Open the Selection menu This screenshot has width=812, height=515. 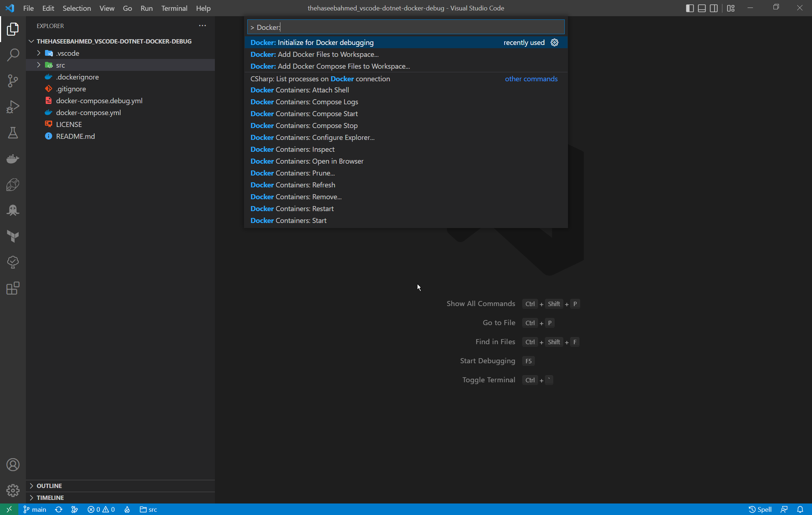(76, 8)
